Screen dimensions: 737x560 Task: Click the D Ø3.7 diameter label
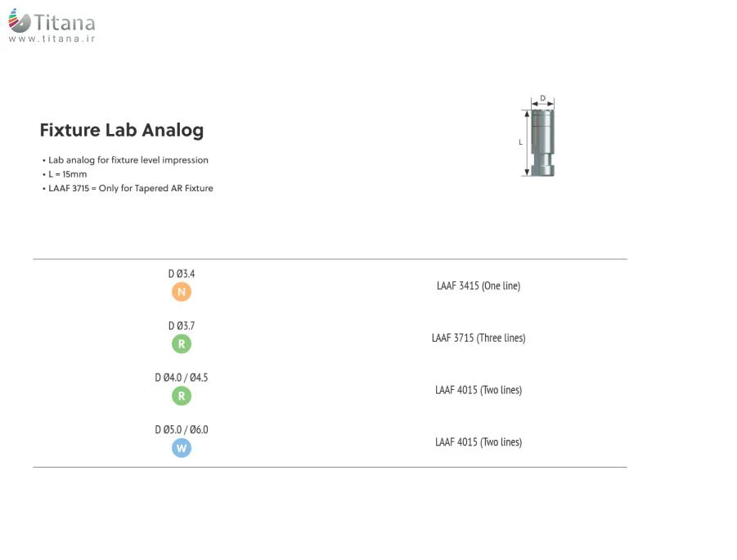tap(182, 326)
